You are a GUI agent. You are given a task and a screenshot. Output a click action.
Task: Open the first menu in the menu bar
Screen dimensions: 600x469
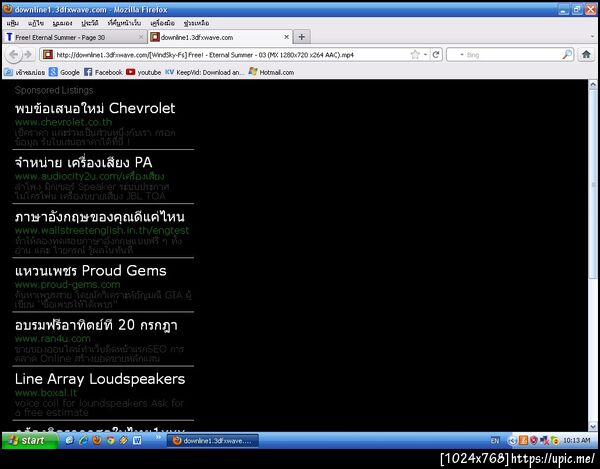click(13, 23)
